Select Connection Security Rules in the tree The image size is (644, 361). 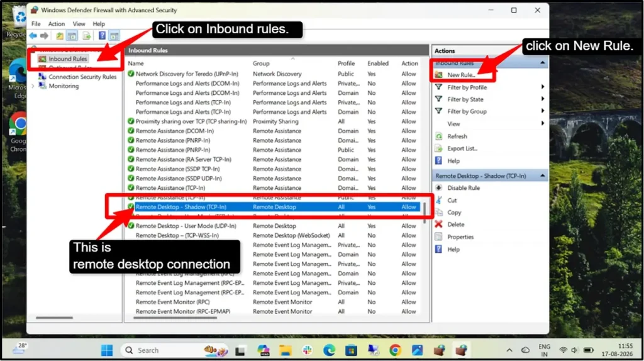coord(82,77)
